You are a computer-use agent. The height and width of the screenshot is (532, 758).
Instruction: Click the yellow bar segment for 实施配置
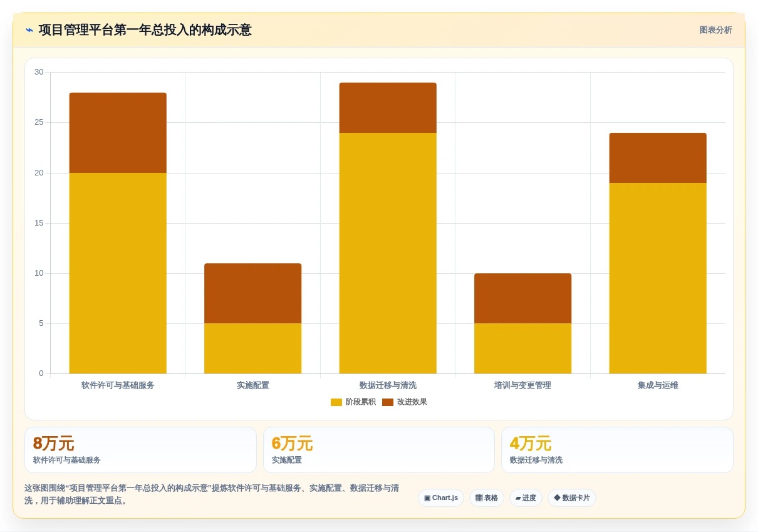[253, 348]
